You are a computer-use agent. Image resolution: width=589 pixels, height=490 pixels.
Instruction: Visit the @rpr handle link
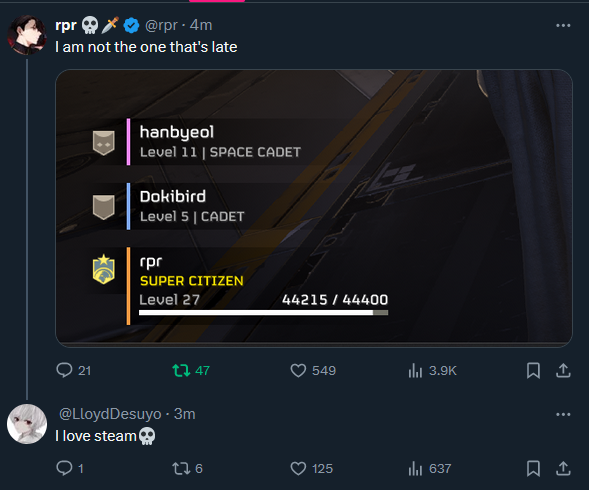coord(161,25)
